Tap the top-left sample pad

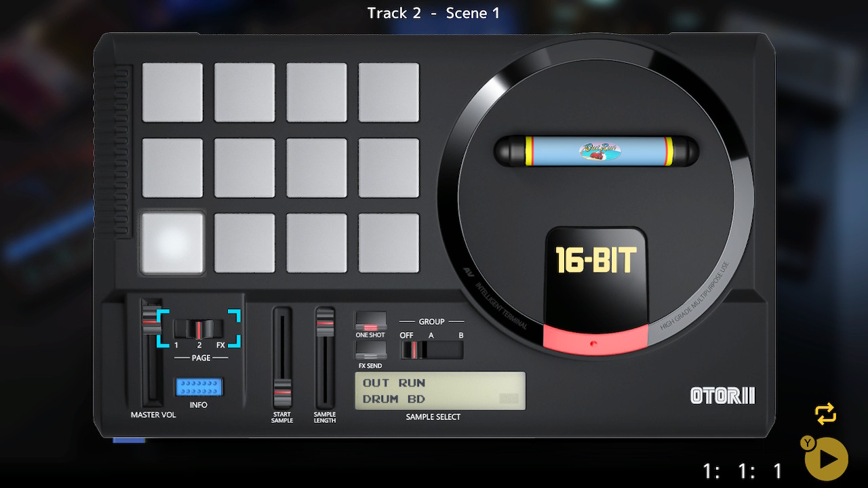pyautogui.click(x=173, y=92)
